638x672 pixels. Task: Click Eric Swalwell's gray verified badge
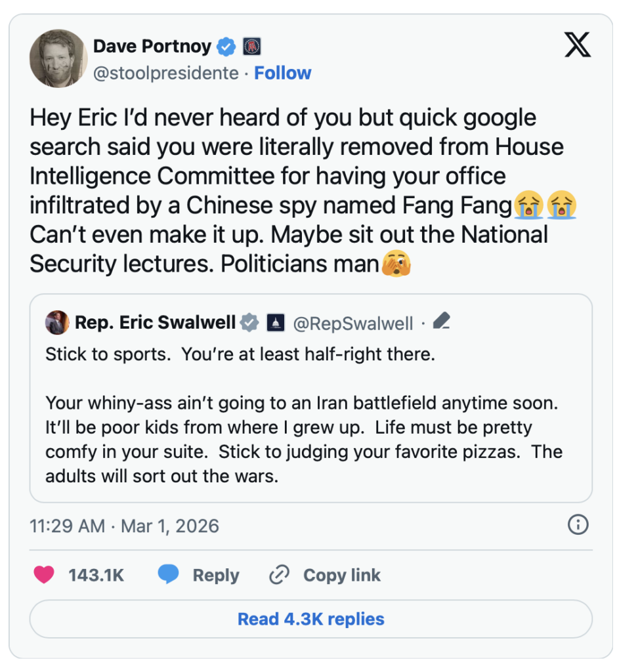249,323
